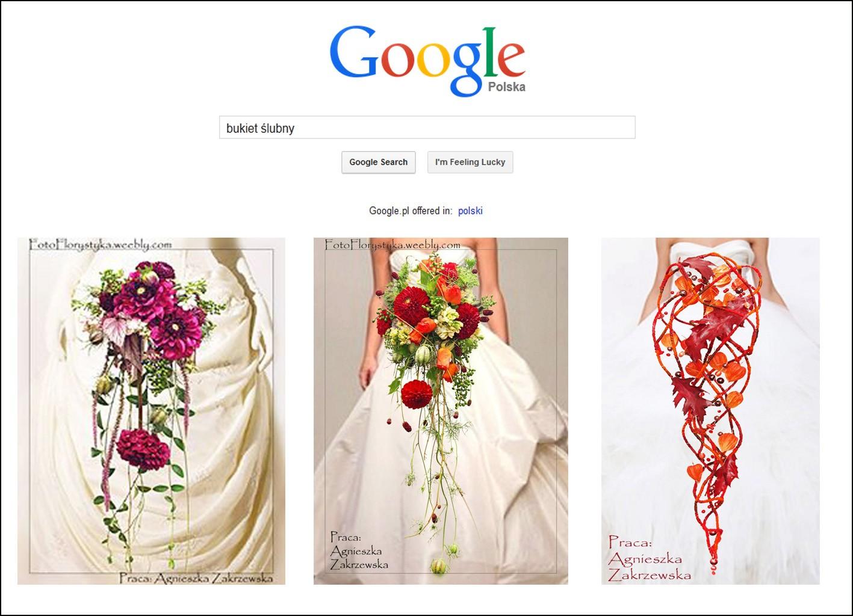Click the Google Polska logo
This screenshot has width=853, height=616.
[427, 61]
